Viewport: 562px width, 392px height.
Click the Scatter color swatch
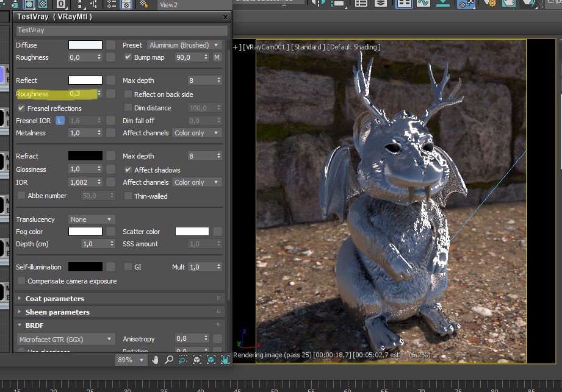click(192, 231)
